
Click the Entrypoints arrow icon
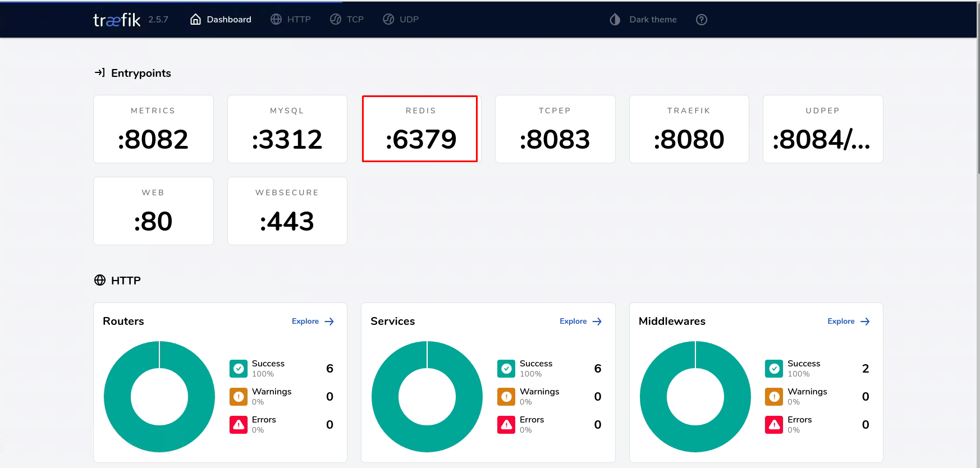[x=100, y=73]
